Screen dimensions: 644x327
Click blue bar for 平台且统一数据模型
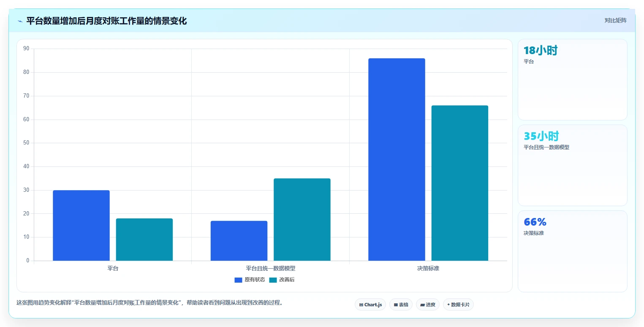point(239,241)
